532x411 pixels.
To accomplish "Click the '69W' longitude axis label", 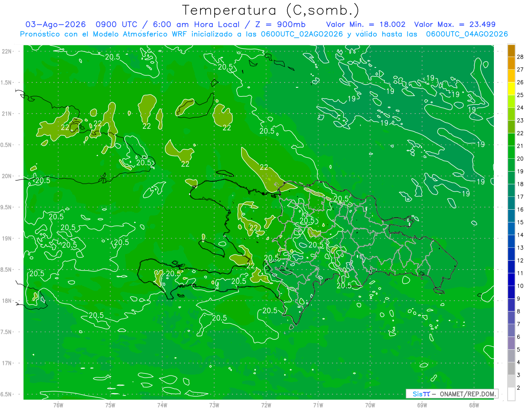I will 422,405.
